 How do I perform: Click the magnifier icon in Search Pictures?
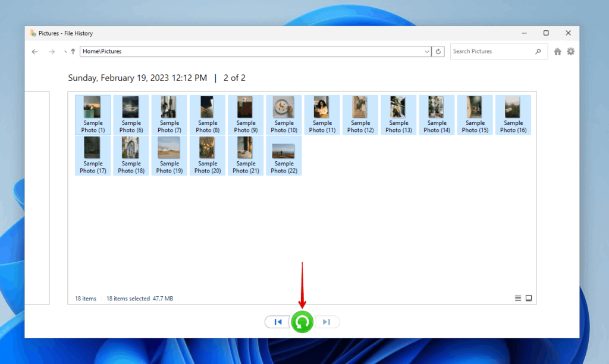[538, 51]
